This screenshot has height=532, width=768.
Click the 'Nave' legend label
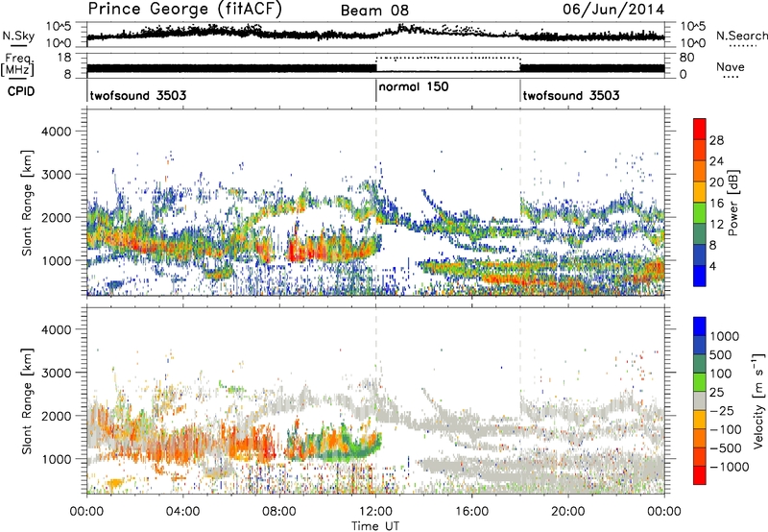pyautogui.click(x=731, y=66)
